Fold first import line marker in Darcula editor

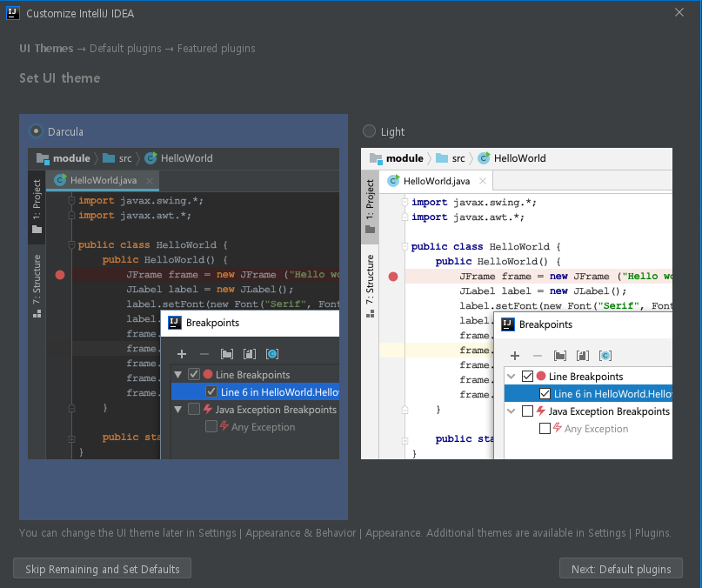point(71,200)
